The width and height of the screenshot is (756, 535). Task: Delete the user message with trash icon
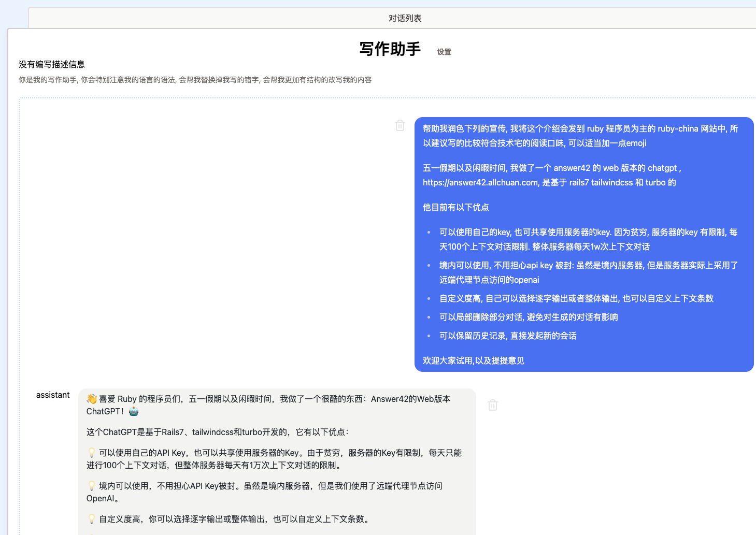click(400, 125)
